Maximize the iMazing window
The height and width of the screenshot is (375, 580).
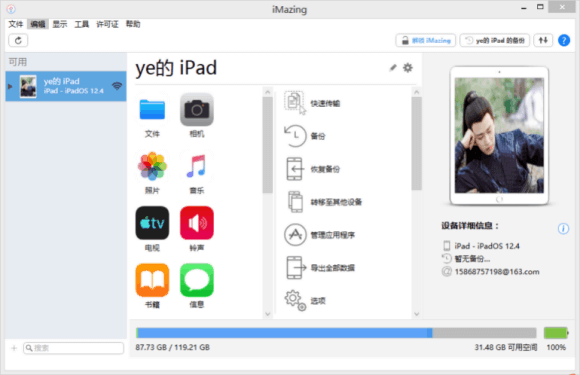[540, 7]
